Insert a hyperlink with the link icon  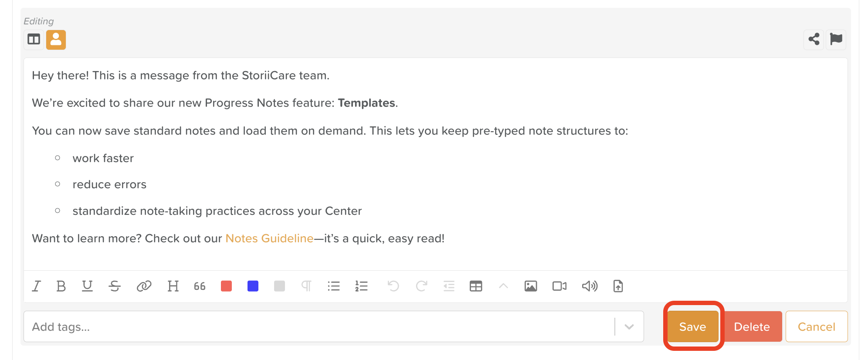144,286
